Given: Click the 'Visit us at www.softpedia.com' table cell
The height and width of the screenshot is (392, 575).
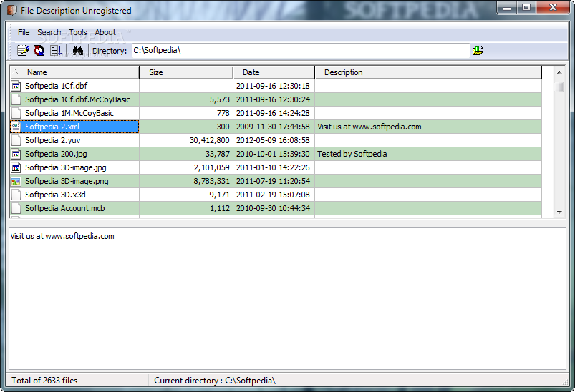Looking at the screenshot, I should 428,127.
